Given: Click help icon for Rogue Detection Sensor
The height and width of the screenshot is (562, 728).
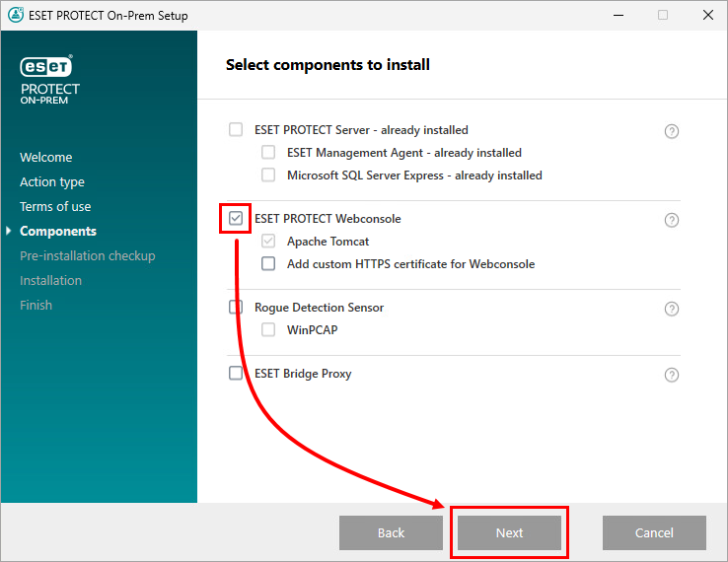Looking at the screenshot, I should tap(672, 309).
